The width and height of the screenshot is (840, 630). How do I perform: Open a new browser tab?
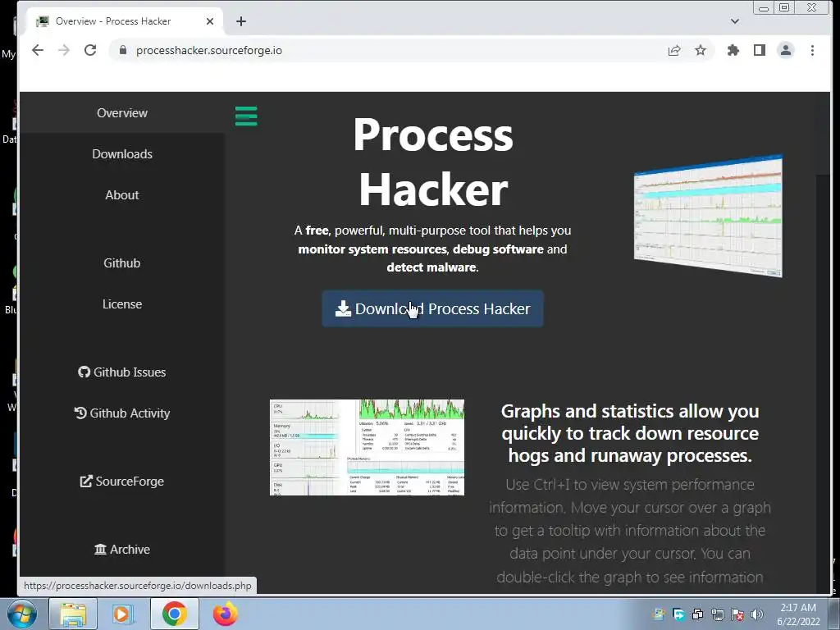(x=241, y=21)
